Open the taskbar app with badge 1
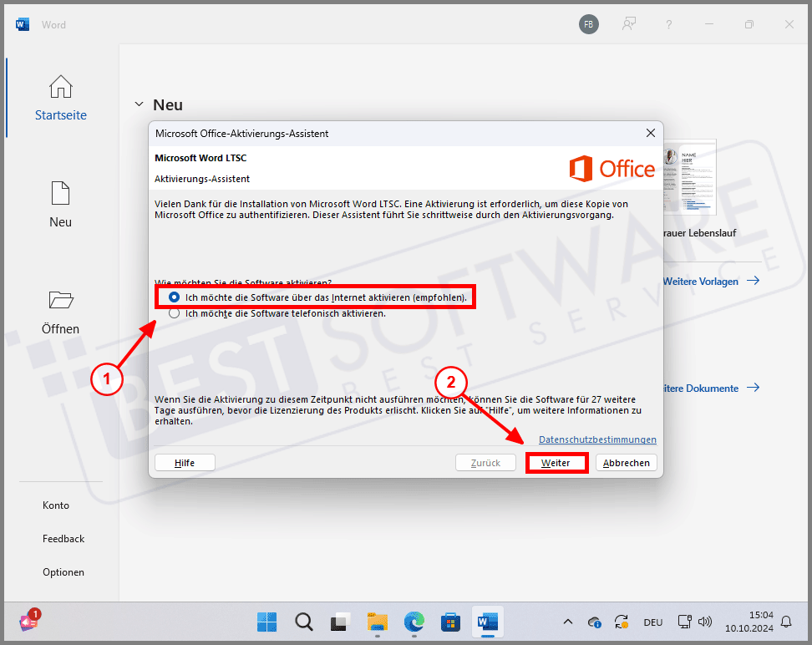This screenshot has width=812, height=645. [x=29, y=620]
